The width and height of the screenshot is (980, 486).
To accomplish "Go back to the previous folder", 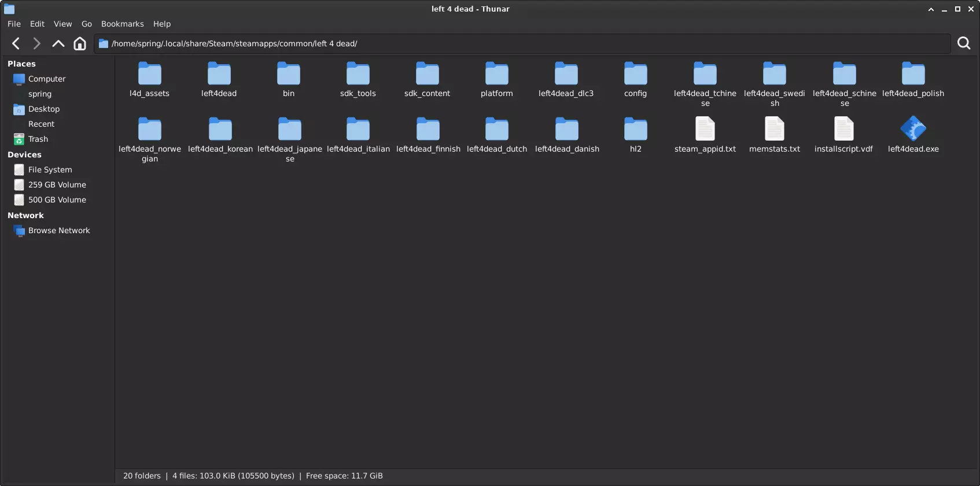I will pos(16,43).
